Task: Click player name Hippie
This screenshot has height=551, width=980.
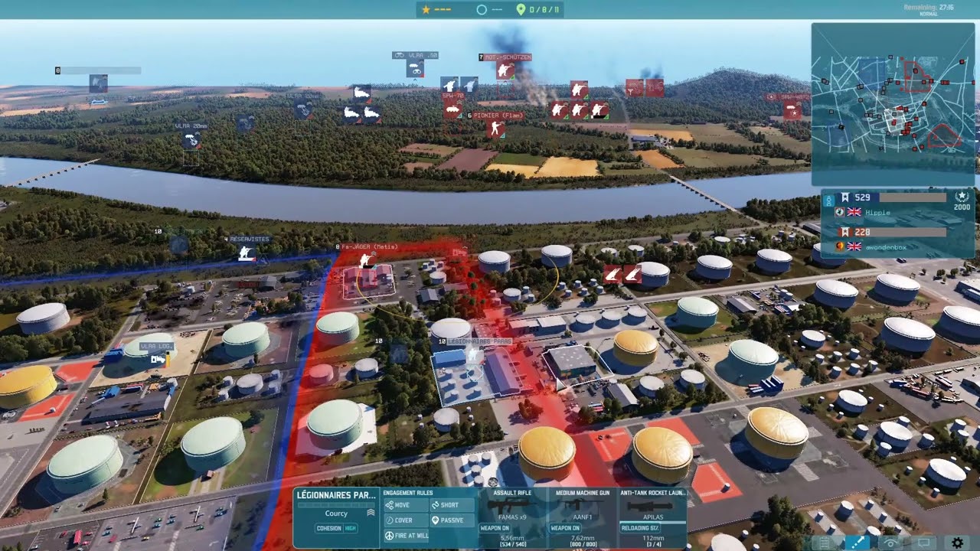Action: [x=877, y=212]
